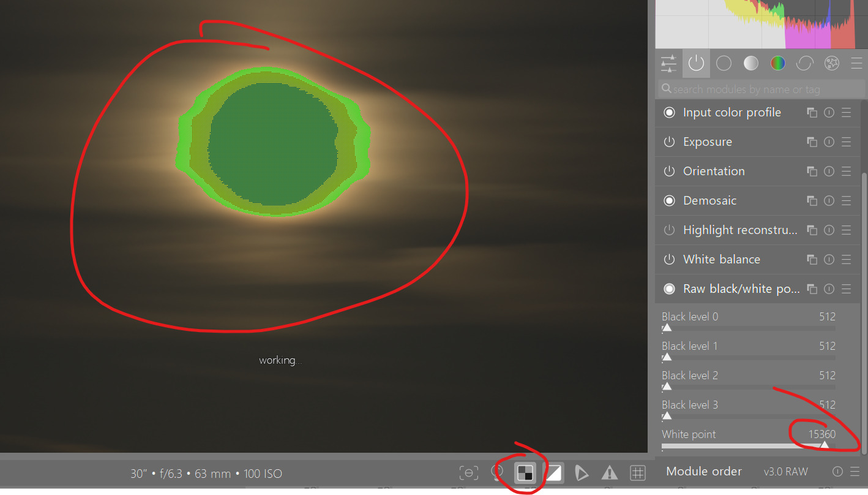Expand the Orientation module
Image resolution: width=868 pixels, height=495 pixels.
coord(714,172)
